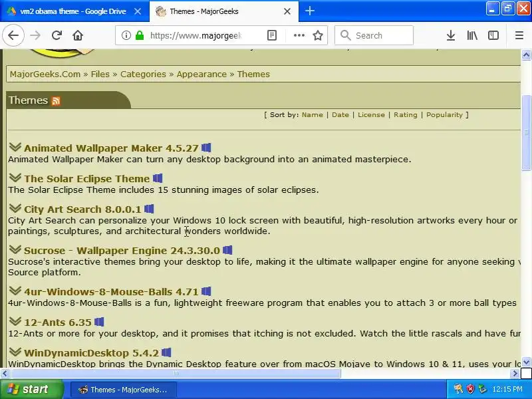Image resolution: width=532 pixels, height=399 pixels.
Task: Expand Animated Wallpaper Maker entry chevron
Action: pyautogui.click(x=15, y=147)
